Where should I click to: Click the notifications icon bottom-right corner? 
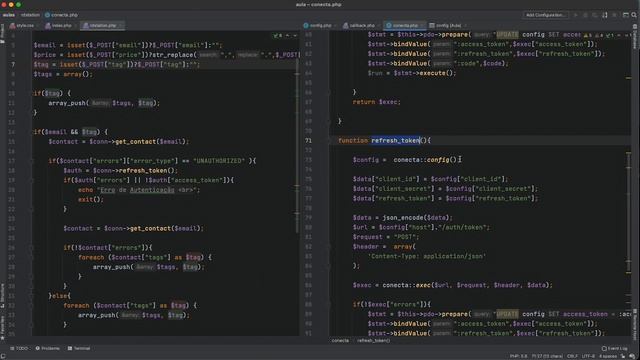(x=632, y=356)
